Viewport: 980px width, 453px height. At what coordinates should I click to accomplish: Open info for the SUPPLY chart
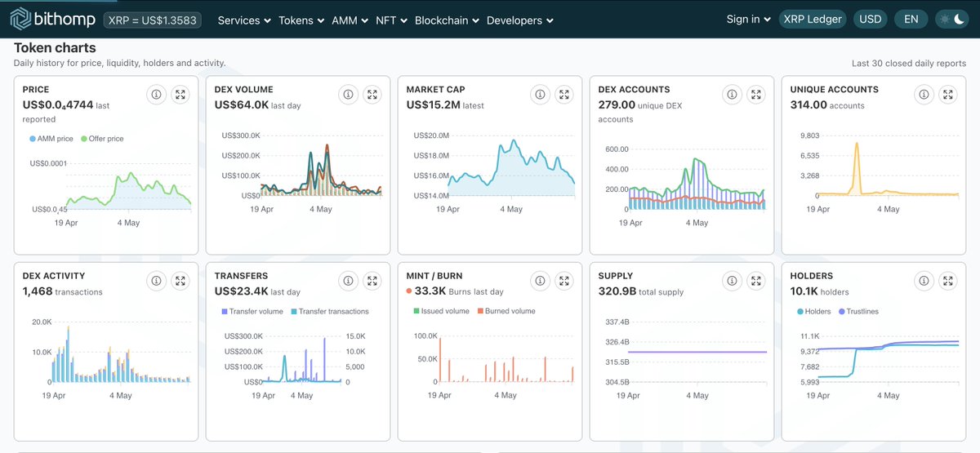click(x=732, y=281)
